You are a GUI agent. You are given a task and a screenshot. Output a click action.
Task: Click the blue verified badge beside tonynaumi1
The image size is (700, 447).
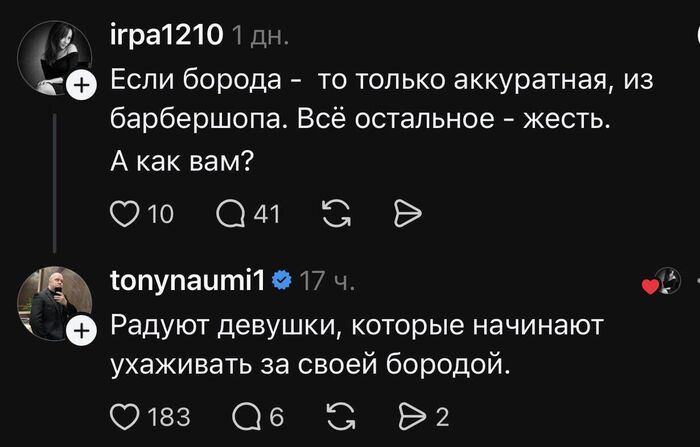[282, 281]
